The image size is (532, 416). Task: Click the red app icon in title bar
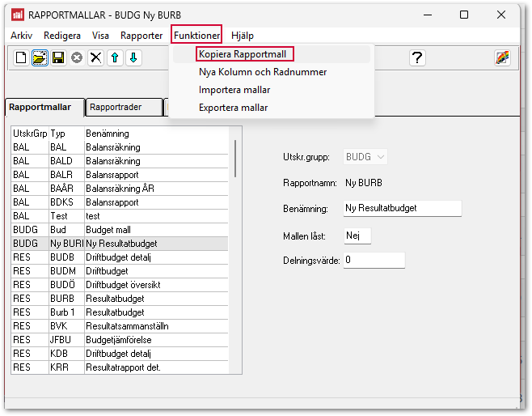point(18,15)
